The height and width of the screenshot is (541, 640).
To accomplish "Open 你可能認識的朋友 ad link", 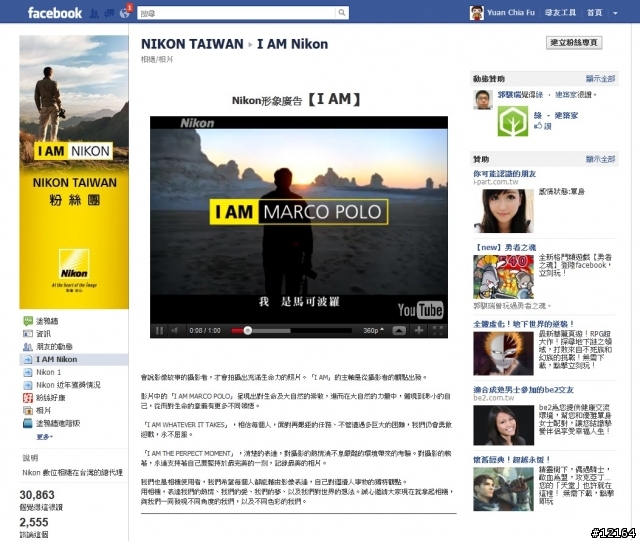I will point(504,174).
